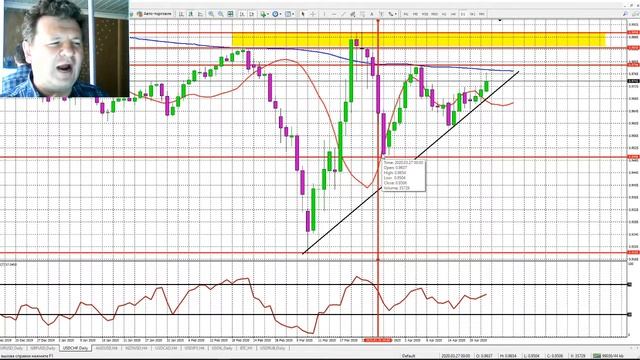Image resolution: width=640 pixels, height=360 pixels.
Task: Switch to H1 timeframe
Action: point(444,14)
